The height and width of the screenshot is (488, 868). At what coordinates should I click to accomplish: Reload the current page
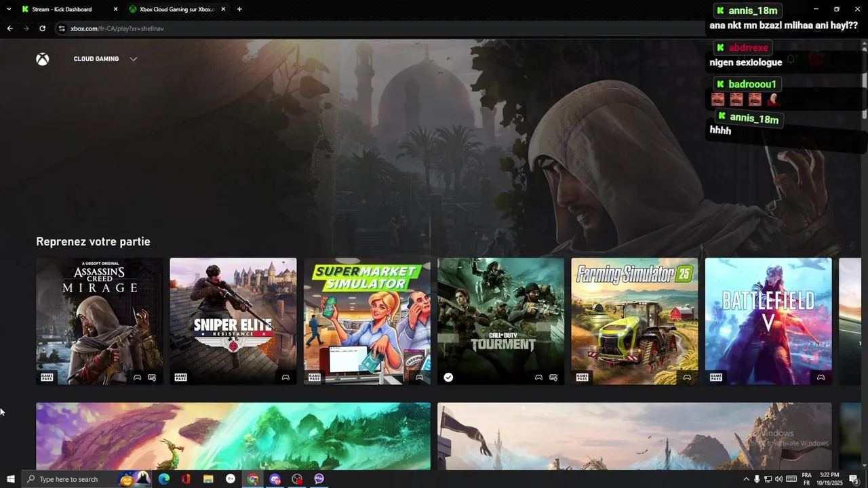(42, 28)
